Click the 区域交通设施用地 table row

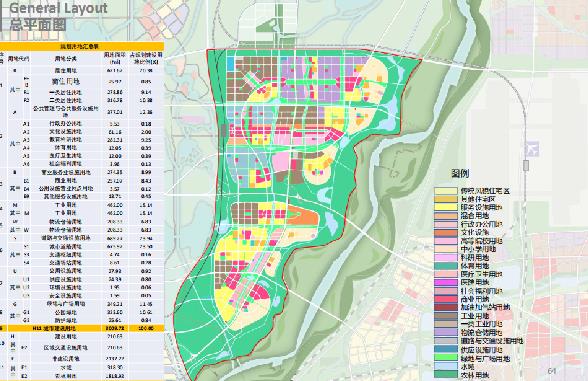[x=82, y=348]
